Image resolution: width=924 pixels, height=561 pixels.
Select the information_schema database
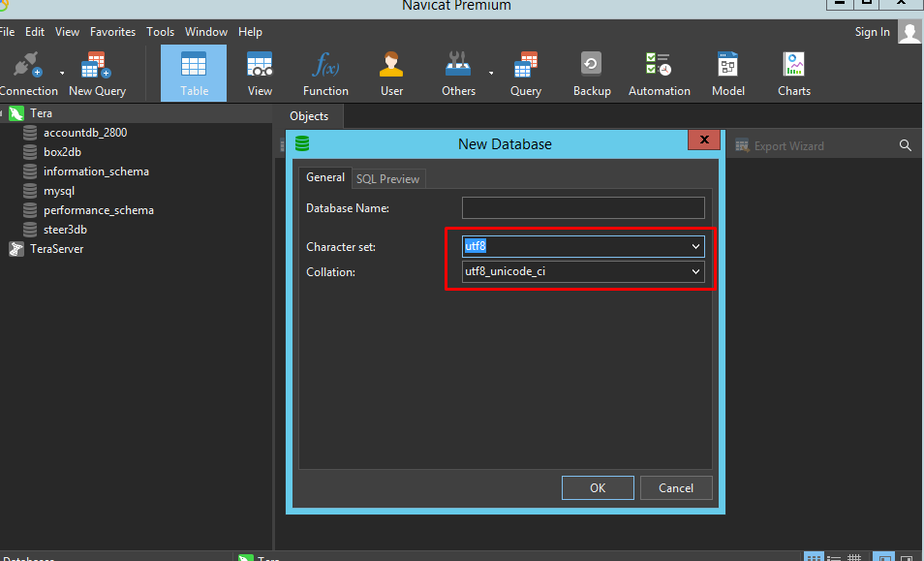coord(96,171)
